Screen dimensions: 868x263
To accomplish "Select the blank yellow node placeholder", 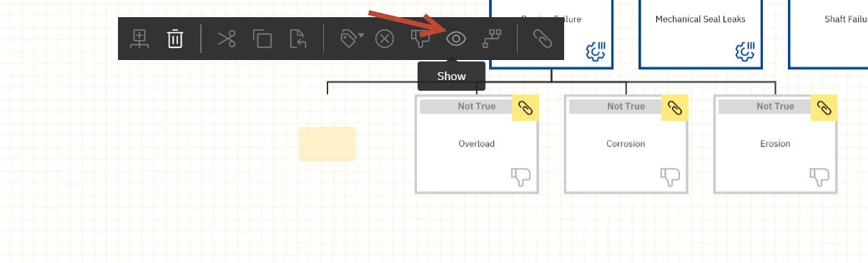I will (327, 144).
